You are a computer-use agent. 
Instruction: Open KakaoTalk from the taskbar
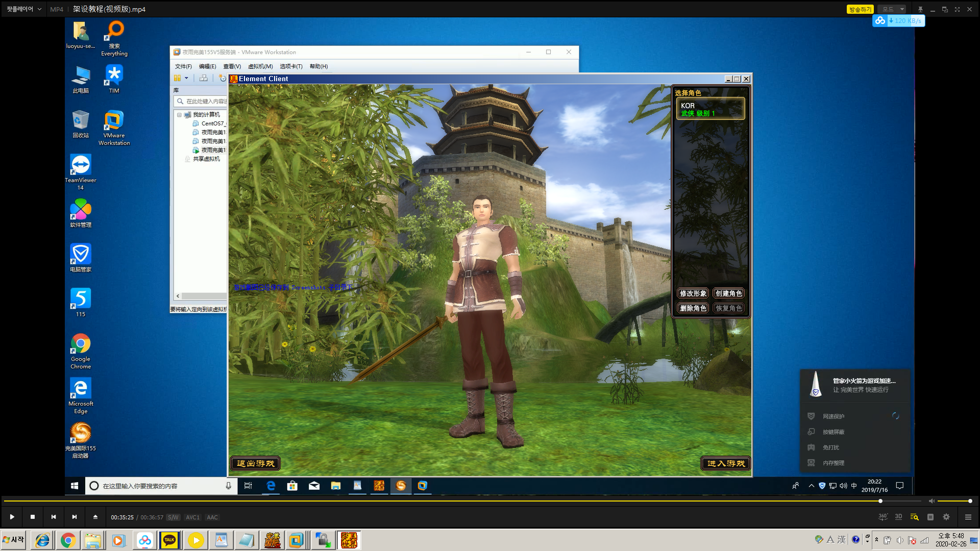pyautogui.click(x=169, y=540)
